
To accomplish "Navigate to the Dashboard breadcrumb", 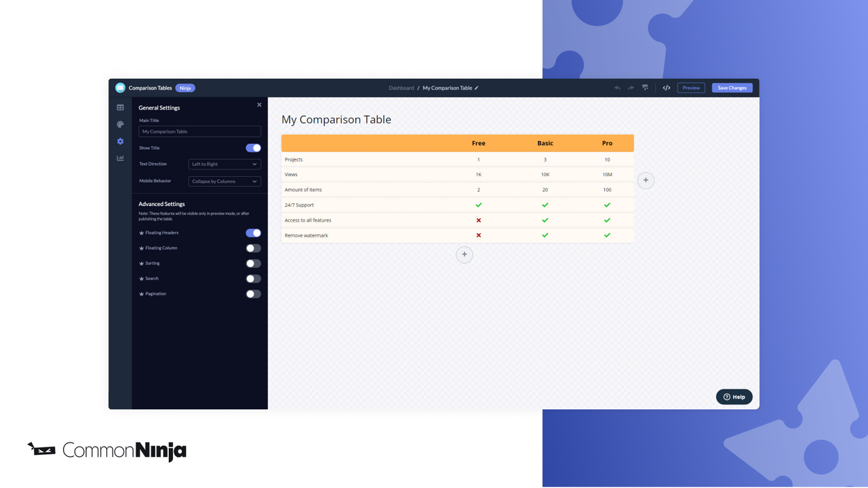I will (401, 87).
